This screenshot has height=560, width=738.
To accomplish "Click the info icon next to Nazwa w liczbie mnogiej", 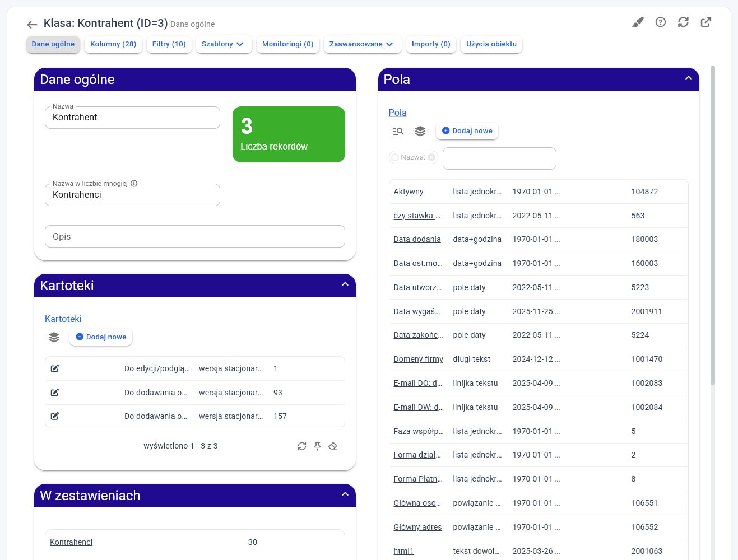I will point(134,184).
